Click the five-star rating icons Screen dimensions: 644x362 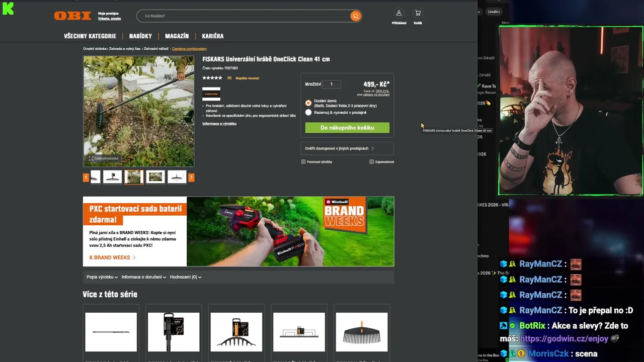coord(212,78)
